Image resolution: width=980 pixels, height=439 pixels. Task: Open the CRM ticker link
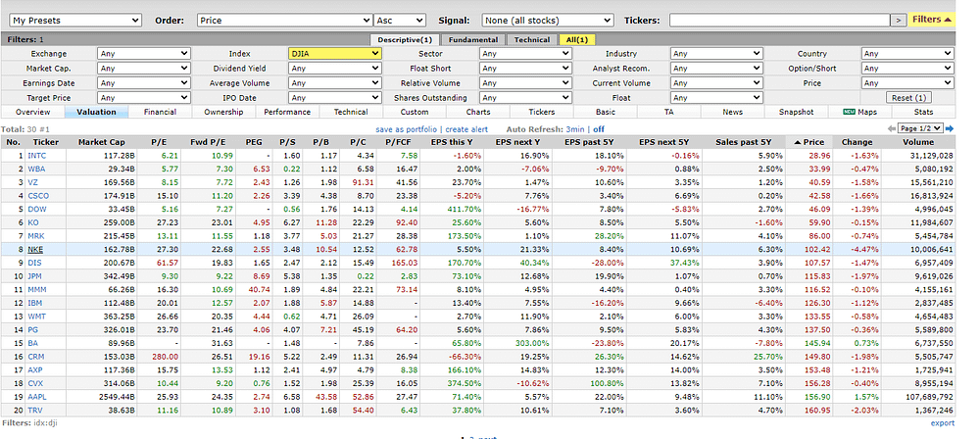tap(36, 357)
